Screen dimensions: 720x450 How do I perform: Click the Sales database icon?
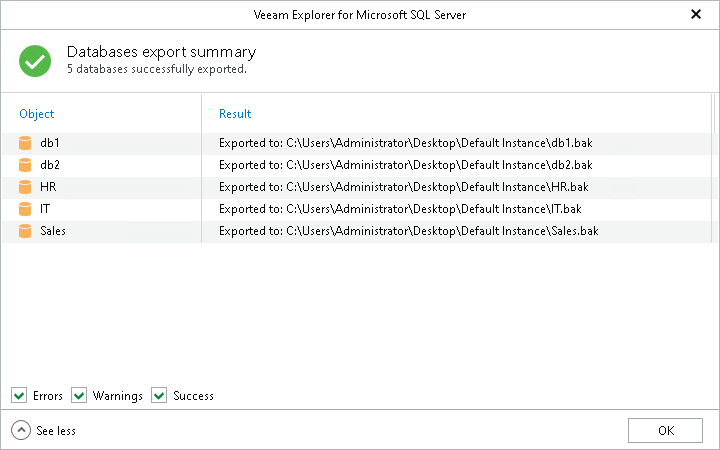(25, 231)
